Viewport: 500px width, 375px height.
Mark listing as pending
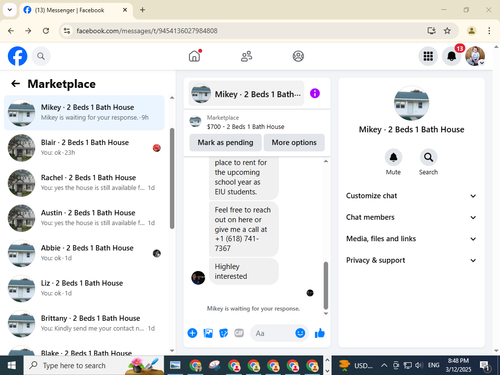tap(225, 143)
